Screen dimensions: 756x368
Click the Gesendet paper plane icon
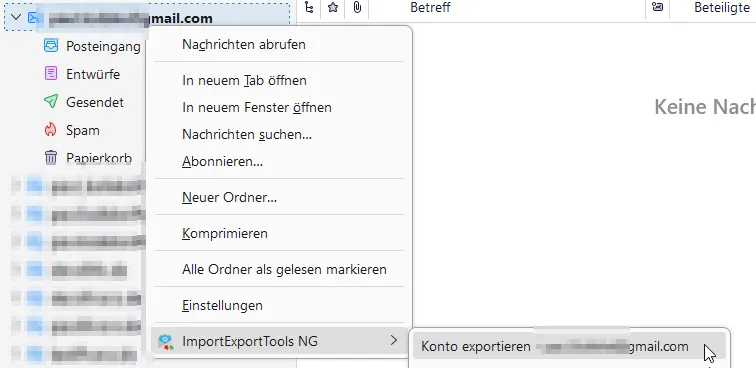(51, 102)
